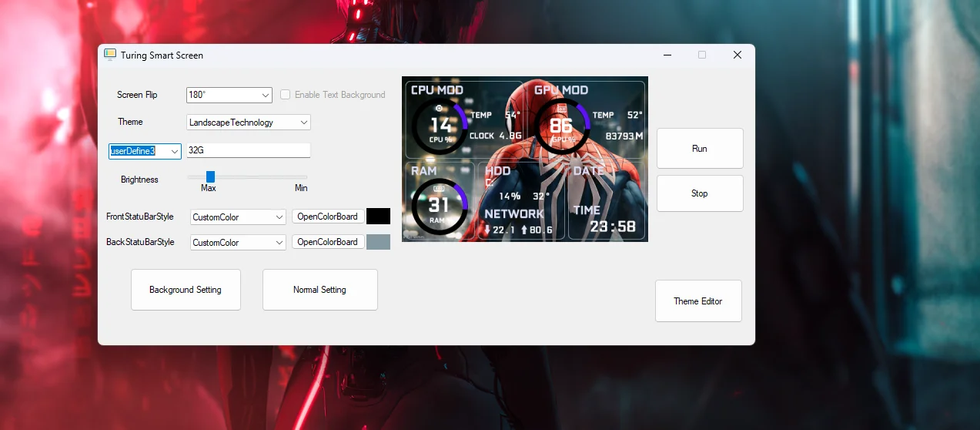Click the Stop button
The height and width of the screenshot is (430, 980).
[x=700, y=193]
